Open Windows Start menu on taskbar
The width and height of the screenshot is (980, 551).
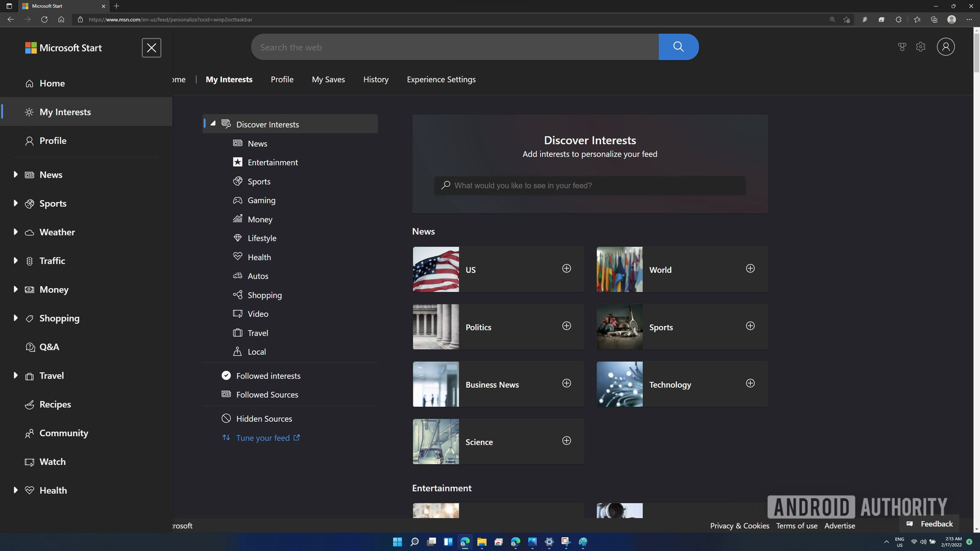pos(397,542)
